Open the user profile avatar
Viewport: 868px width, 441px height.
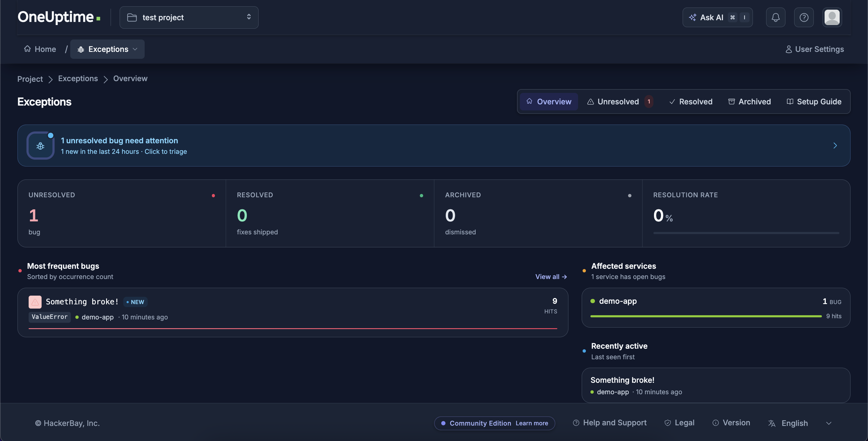[832, 17]
